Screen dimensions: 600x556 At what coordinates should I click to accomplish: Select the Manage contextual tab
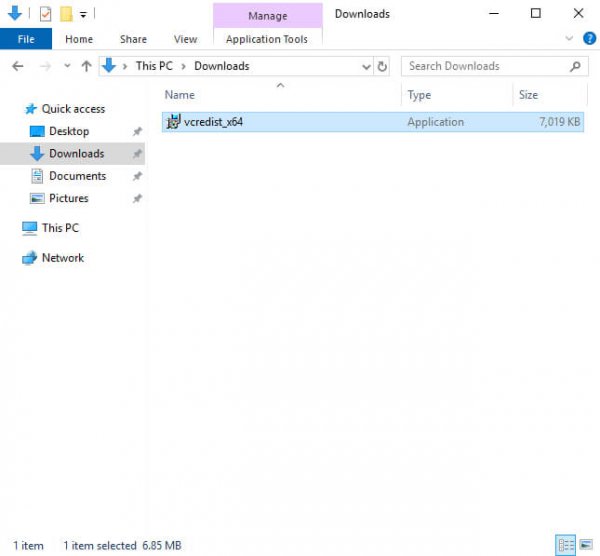[267, 16]
